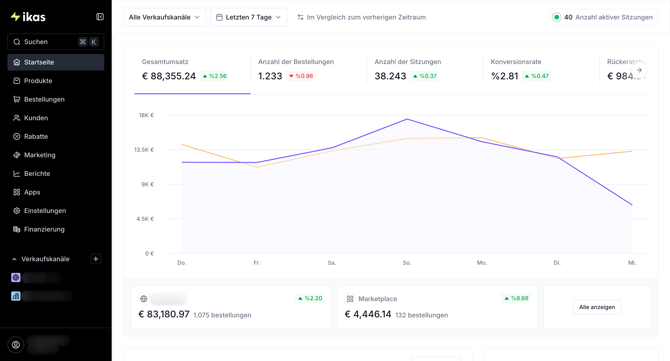
Task: Open Berichte reports page
Action: click(x=56, y=173)
